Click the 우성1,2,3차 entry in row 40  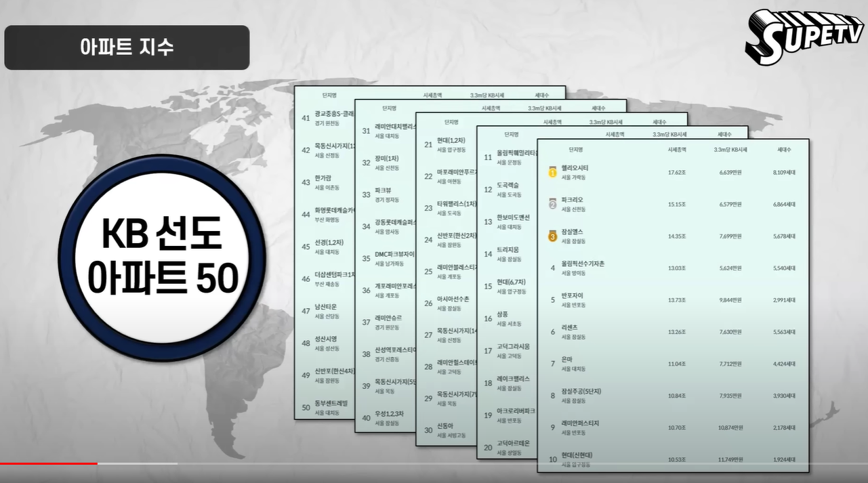[389, 414]
